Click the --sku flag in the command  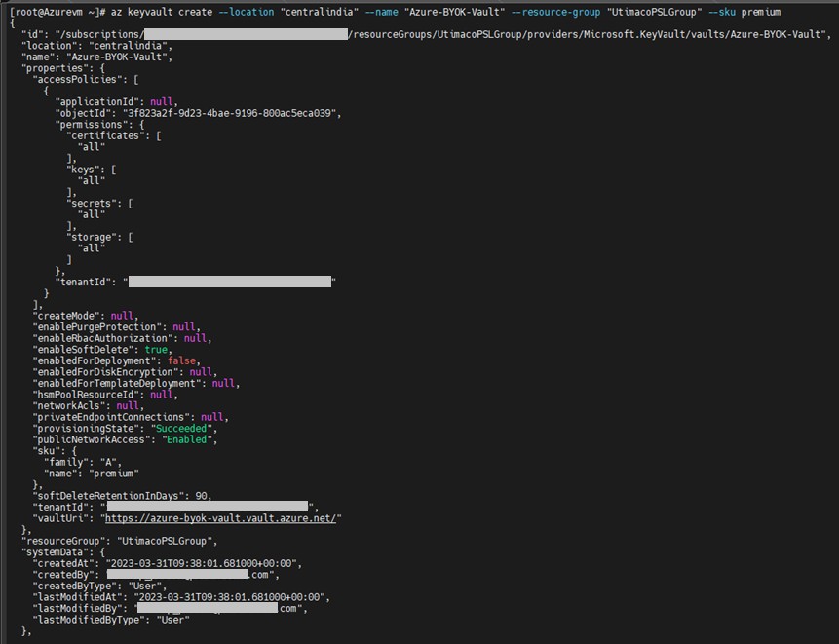point(722,12)
